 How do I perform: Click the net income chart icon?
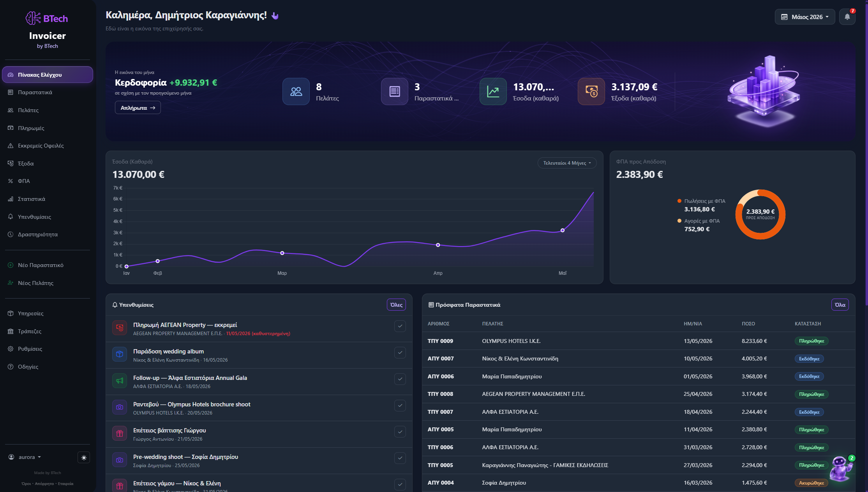(493, 91)
